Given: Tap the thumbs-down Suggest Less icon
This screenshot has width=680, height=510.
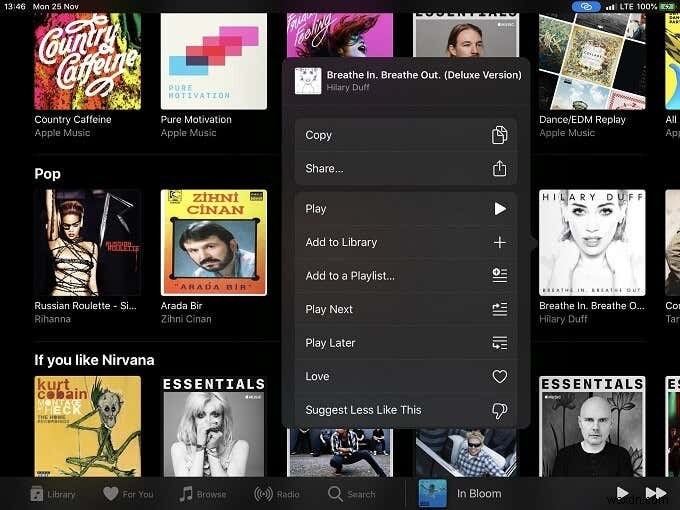Looking at the screenshot, I should click(x=500, y=410).
